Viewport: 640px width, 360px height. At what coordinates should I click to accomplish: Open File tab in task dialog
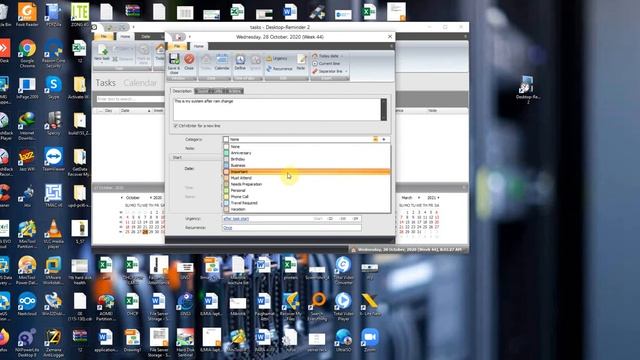177,46
